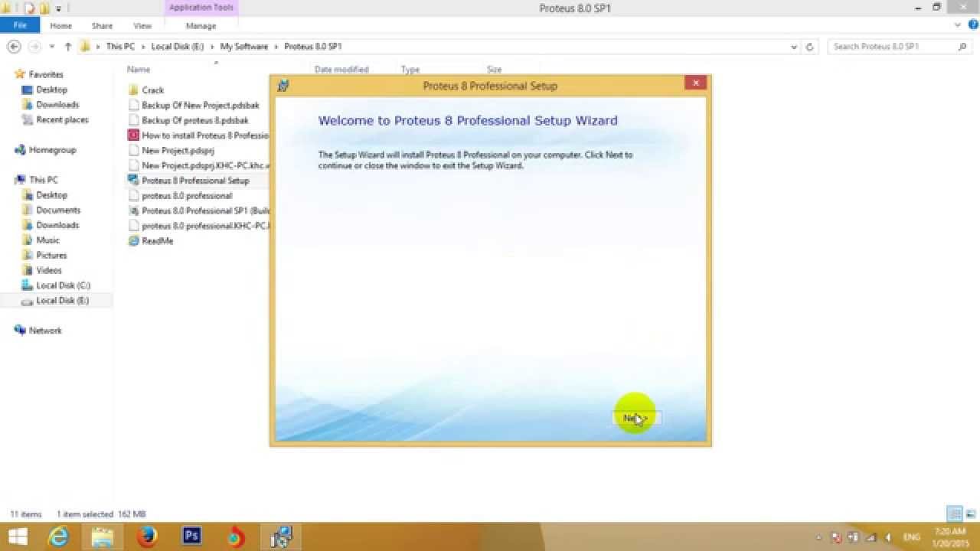
Task: Switch to details view icon in status bar
Action: coord(954,514)
